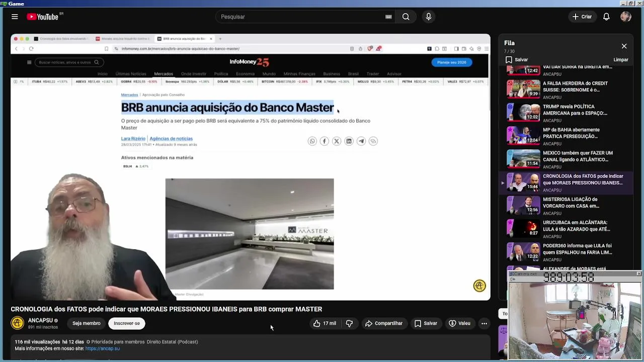Save the queue with Salvar

pos(517,60)
